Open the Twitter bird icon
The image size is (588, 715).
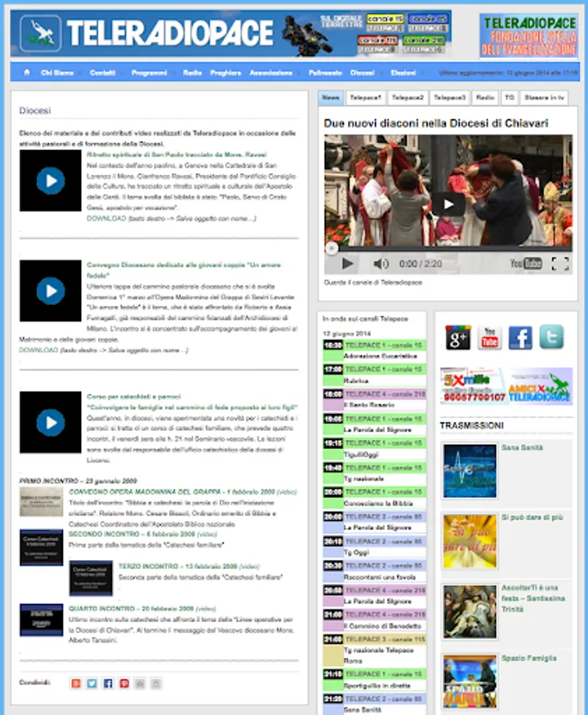pyautogui.click(x=551, y=338)
